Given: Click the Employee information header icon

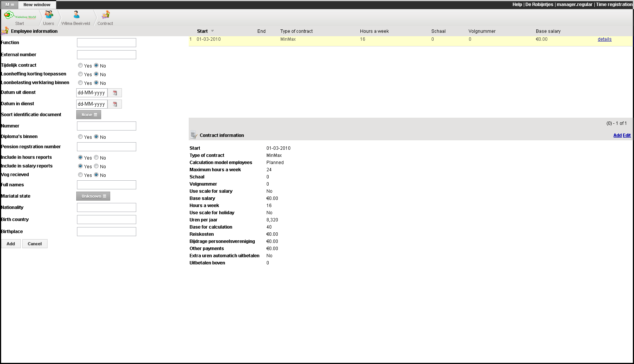Looking at the screenshot, I should pos(5,31).
